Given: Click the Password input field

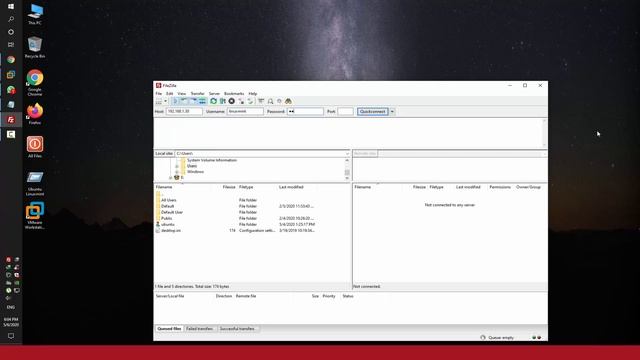Looking at the screenshot, I should 305,111.
